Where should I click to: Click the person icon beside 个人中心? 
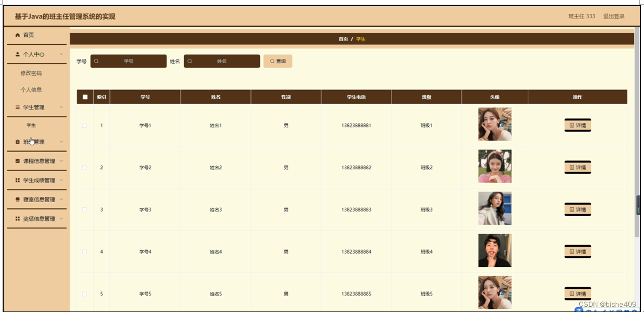coord(18,54)
